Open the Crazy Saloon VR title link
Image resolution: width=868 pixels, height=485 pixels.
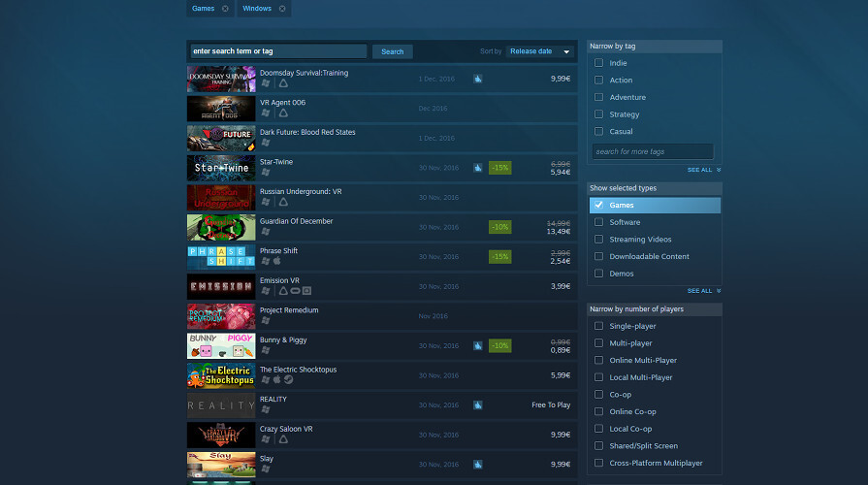pyautogui.click(x=286, y=429)
